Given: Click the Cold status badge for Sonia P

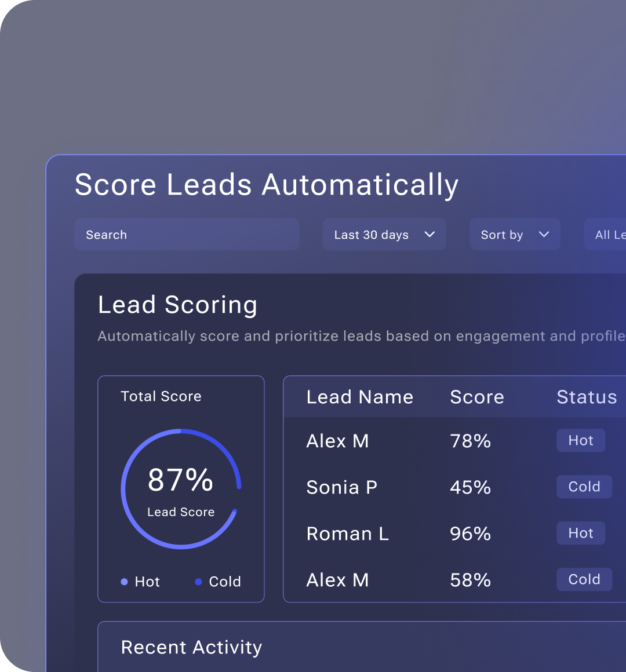Looking at the screenshot, I should [x=584, y=487].
